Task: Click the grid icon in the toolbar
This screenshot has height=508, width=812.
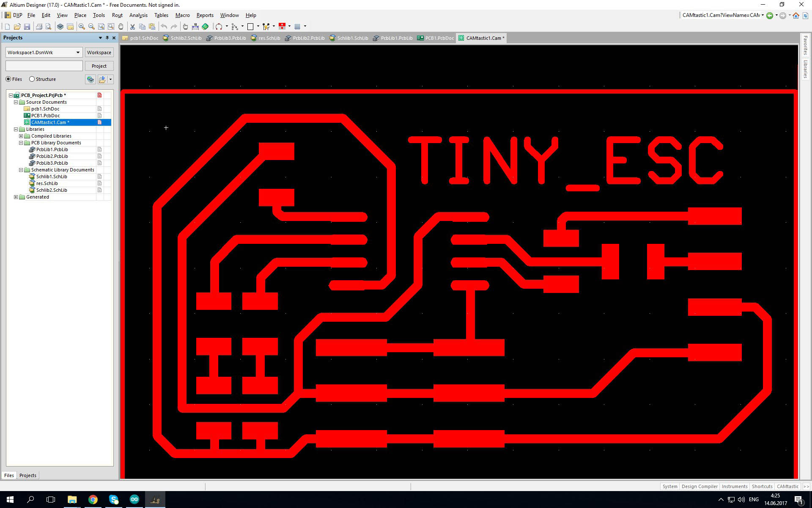Action: tap(297, 27)
